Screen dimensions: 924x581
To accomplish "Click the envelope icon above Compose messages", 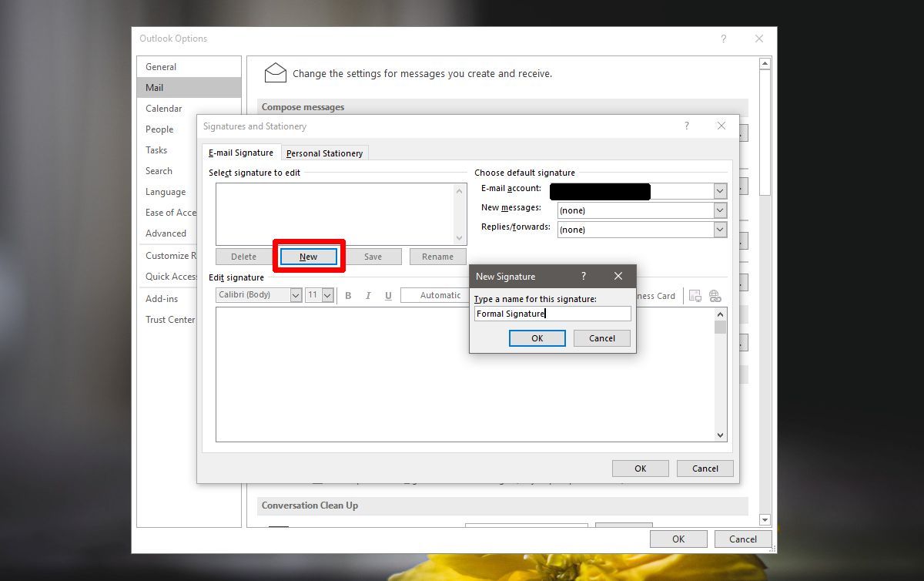I will click(x=275, y=72).
